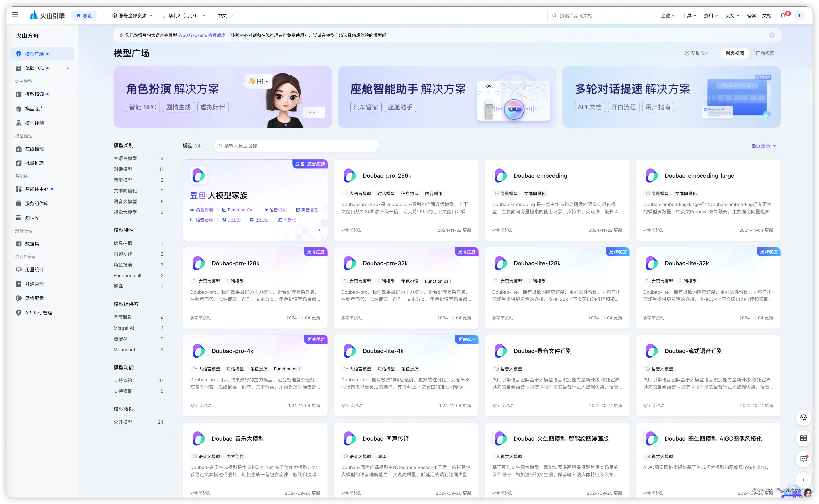Dismiss the tokens notification banner

pos(772,35)
